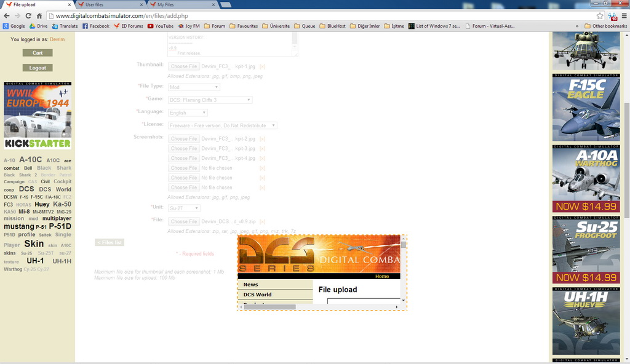Screen dimensions: 630x364
Task: Switch to the User files tab
Action: click(x=110, y=5)
